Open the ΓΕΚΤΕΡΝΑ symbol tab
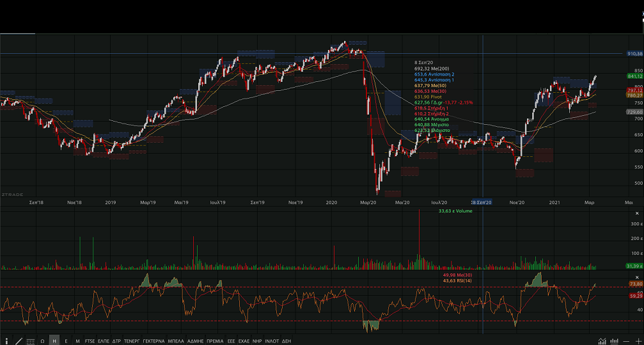The height and width of the screenshot is (345, 644). pos(153,341)
